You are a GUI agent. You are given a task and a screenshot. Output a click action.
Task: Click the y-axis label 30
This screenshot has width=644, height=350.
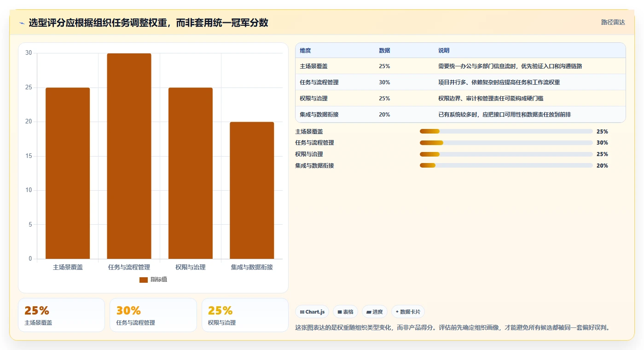tap(29, 53)
